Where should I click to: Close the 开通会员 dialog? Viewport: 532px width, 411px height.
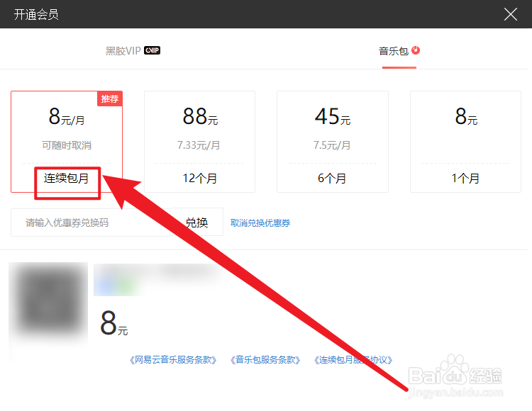[x=510, y=14]
